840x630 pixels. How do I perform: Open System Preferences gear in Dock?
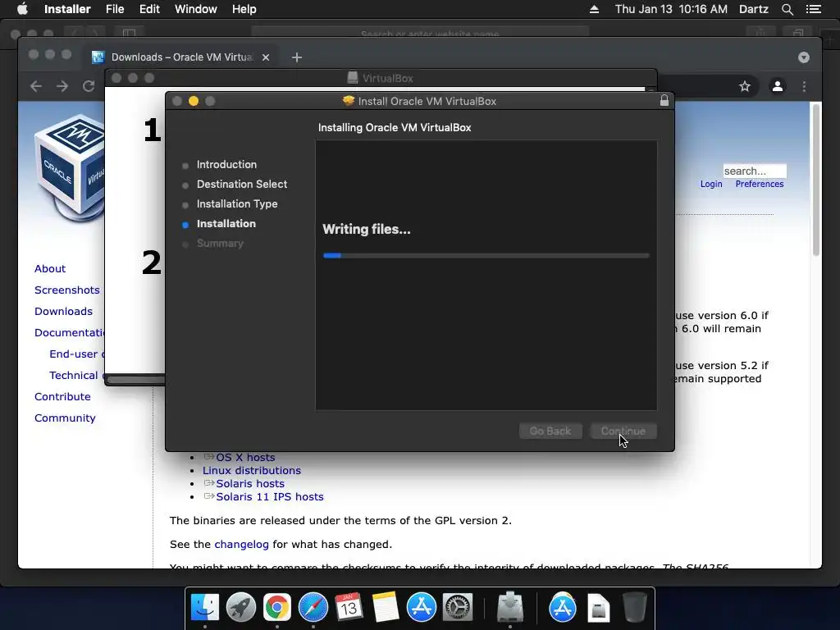pos(458,608)
